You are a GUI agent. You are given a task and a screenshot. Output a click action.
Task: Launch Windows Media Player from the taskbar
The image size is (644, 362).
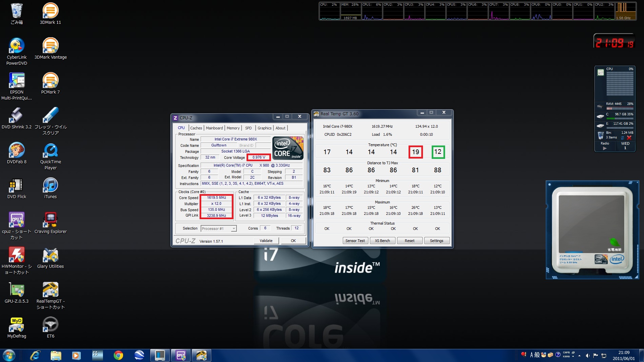76,355
